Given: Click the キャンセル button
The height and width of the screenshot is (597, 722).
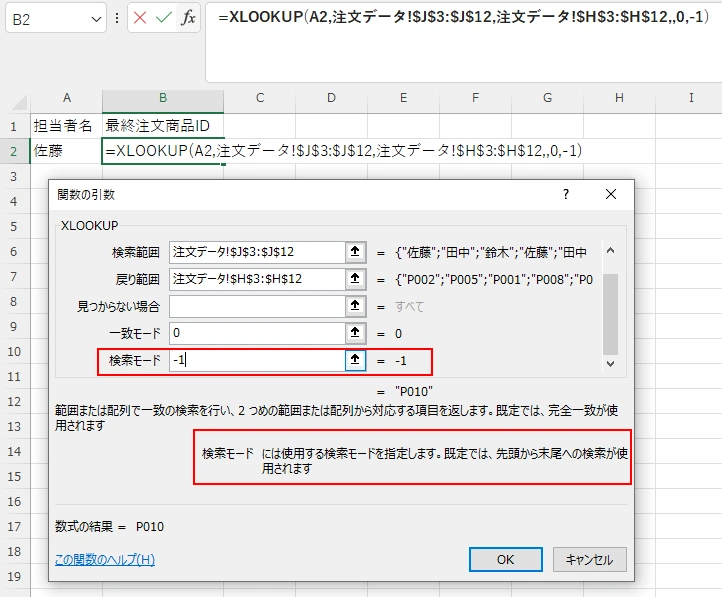Looking at the screenshot, I should (x=589, y=559).
